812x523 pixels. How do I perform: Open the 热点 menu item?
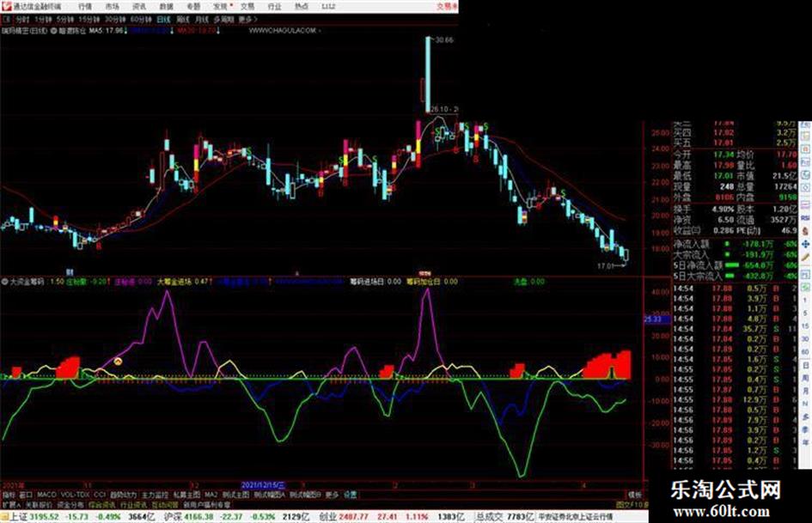point(302,7)
